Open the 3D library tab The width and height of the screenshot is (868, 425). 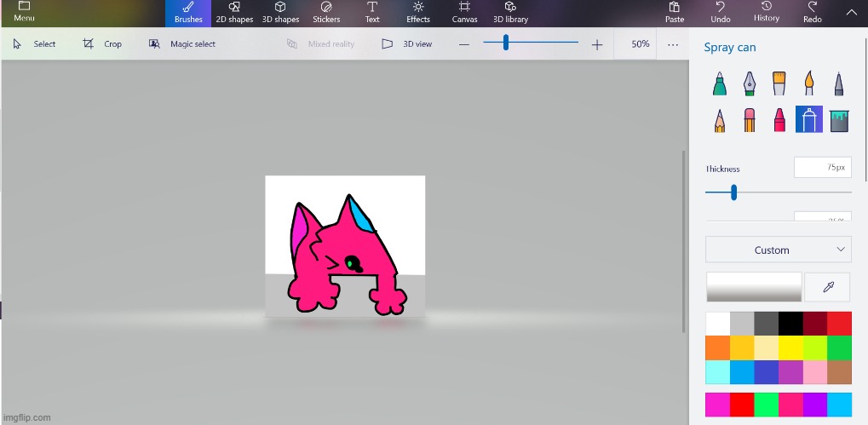pos(510,14)
